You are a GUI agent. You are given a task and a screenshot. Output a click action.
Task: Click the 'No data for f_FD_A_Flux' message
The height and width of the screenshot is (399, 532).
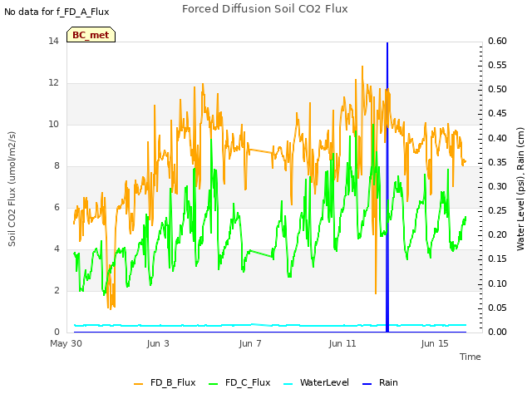pos(57,12)
